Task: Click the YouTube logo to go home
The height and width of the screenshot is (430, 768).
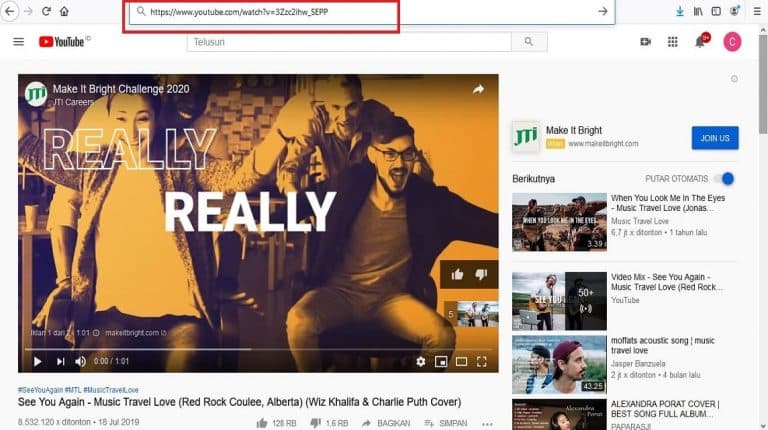Action: pos(63,41)
